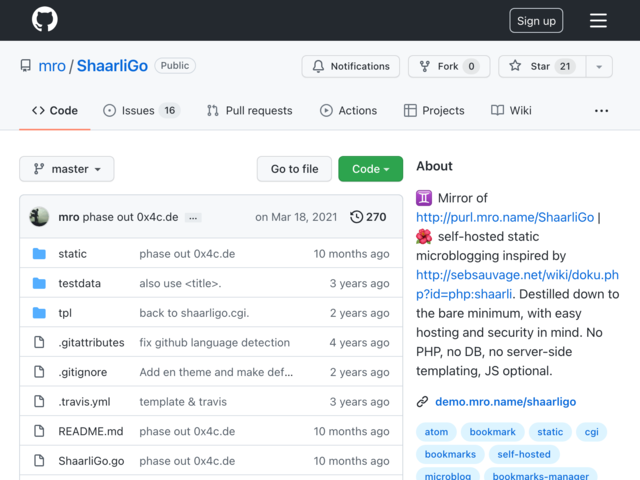Click the repository book icon beside mro
Screen dimensions: 640x480
(26, 66)
